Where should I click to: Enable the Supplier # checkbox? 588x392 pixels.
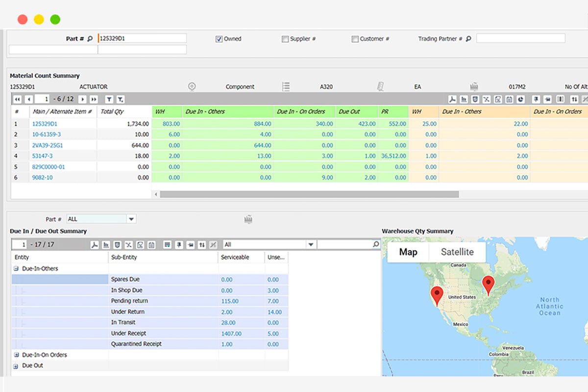tap(285, 39)
